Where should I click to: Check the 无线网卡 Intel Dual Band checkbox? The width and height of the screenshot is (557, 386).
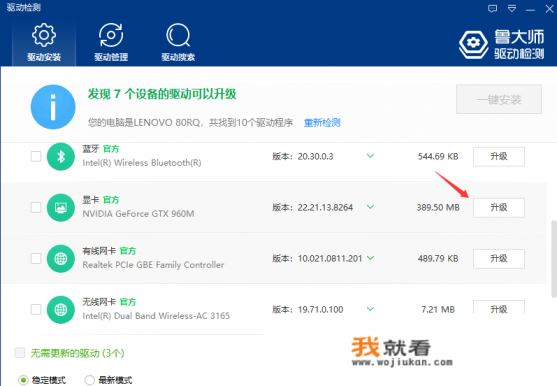coord(36,309)
